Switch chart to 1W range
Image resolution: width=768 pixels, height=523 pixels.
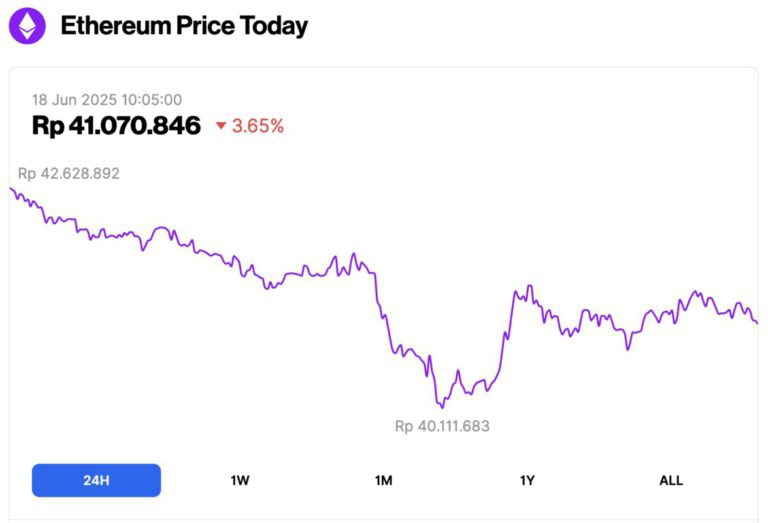click(240, 480)
